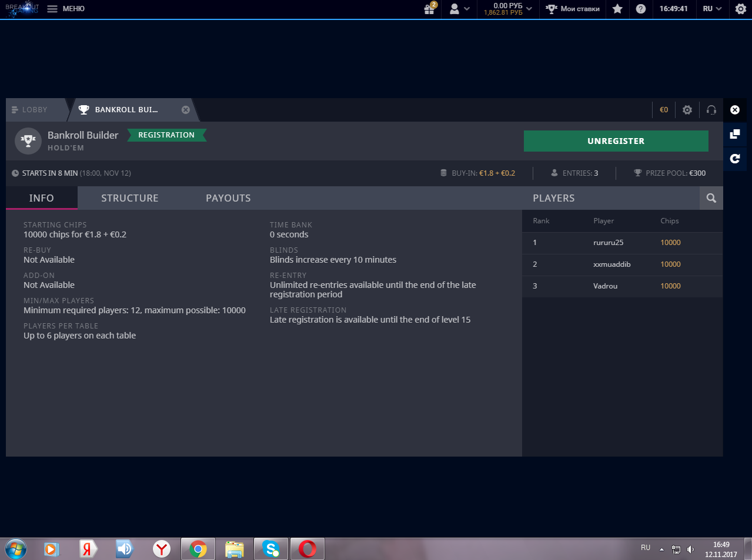Click Blinds increase every 10 minutes

333,260
